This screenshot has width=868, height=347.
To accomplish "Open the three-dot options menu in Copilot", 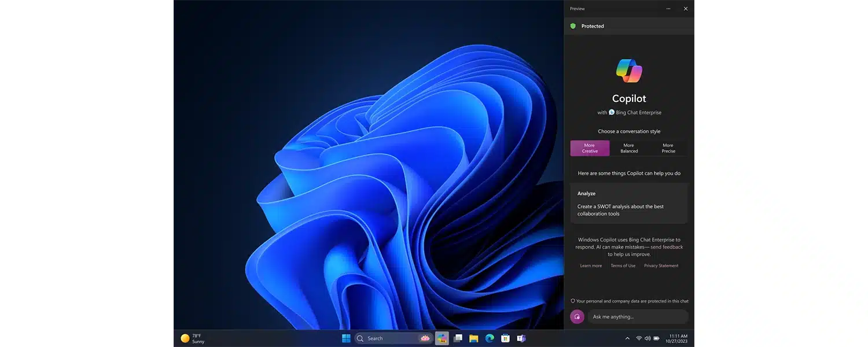I will (x=668, y=9).
